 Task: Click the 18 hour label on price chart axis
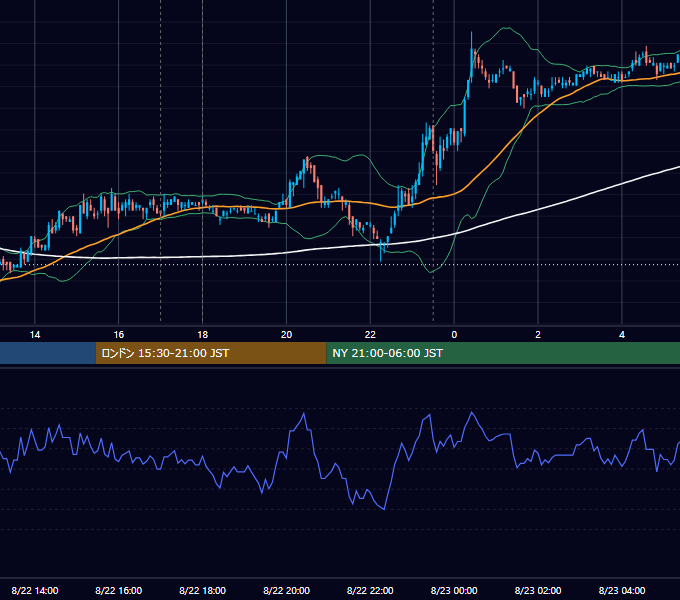[203, 335]
